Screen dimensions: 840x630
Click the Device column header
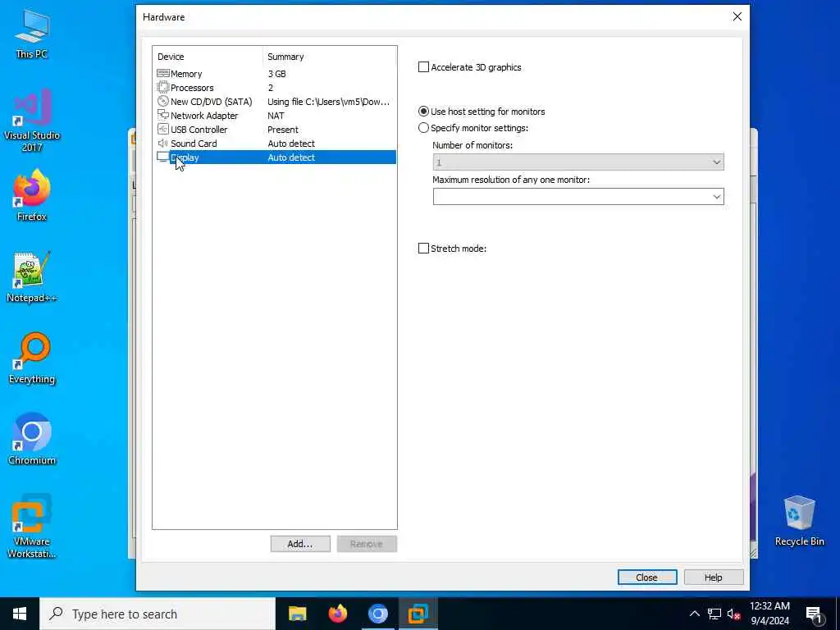point(208,57)
